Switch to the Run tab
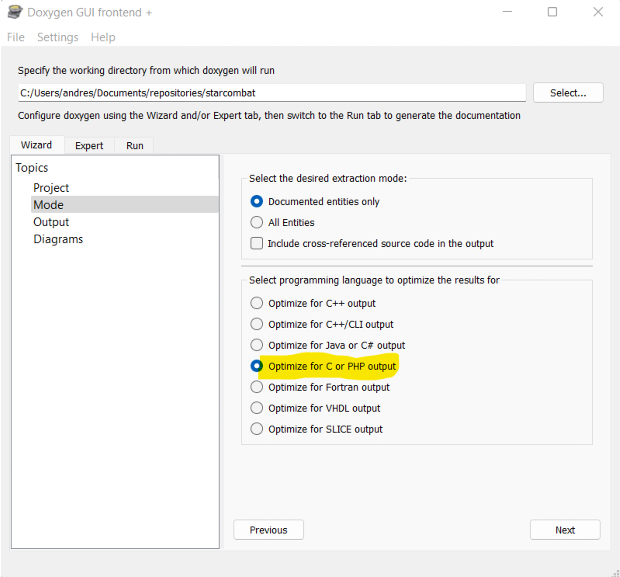 pyautogui.click(x=134, y=146)
